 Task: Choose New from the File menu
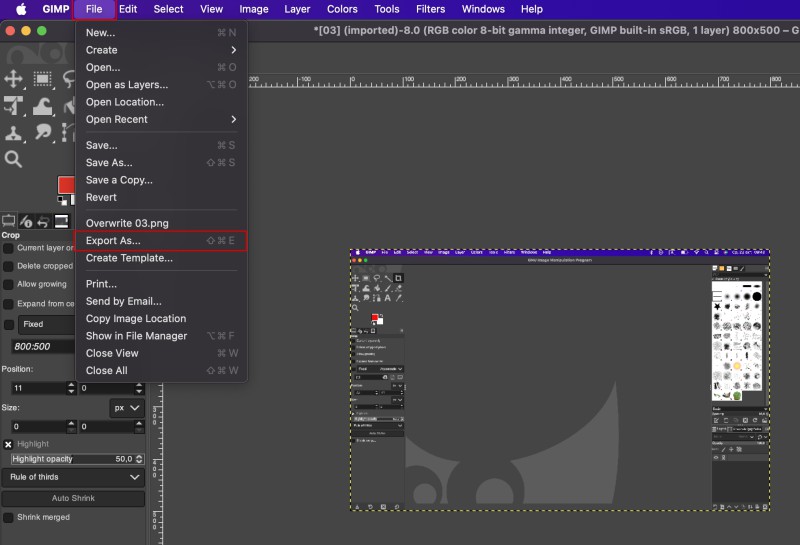(x=161, y=33)
